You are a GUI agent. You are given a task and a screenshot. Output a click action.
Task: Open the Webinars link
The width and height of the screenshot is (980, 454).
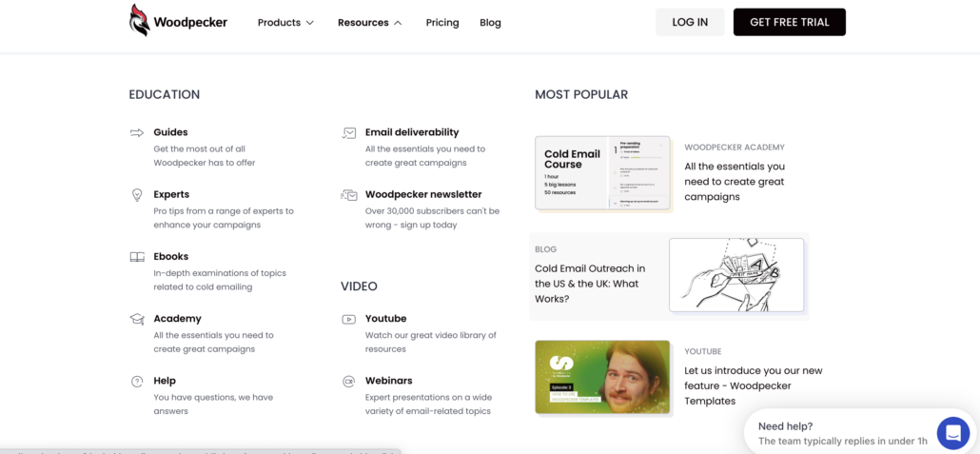(389, 380)
